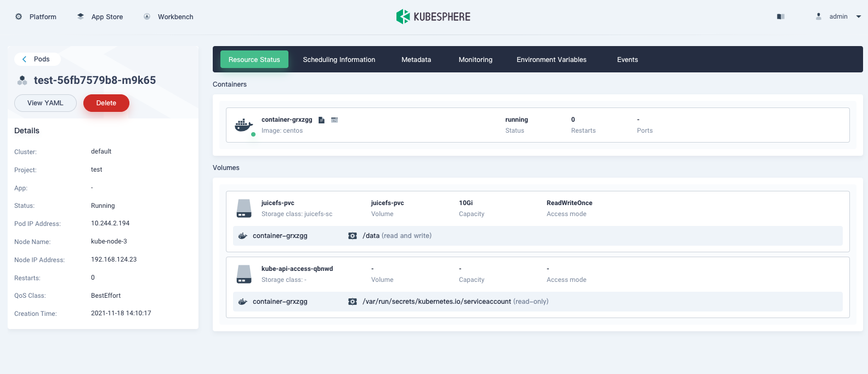Click the pod icon beside test-56fb7579b8-m9k65
Image resolution: width=868 pixels, height=374 pixels.
(22, 81)
